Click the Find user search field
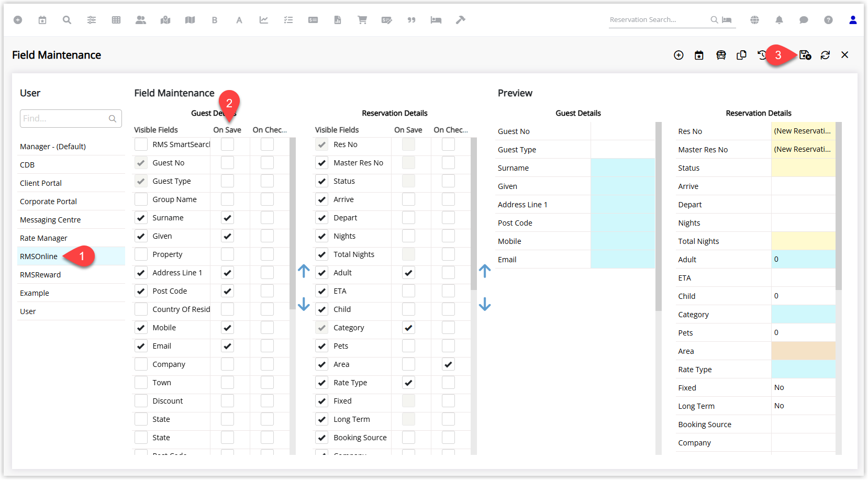868x480 pixels. click(x=71, y=118)
